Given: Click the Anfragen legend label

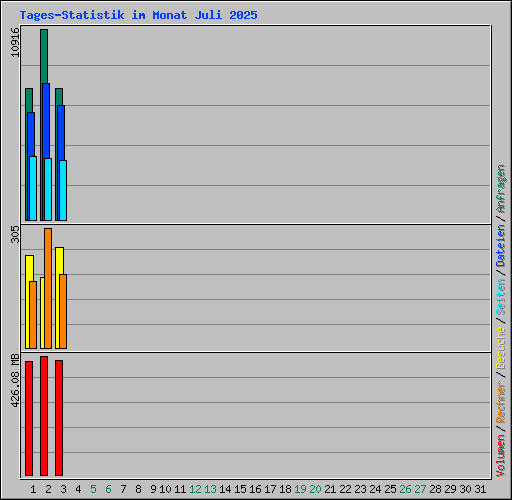Looking at the screenshot, I should (x=501, y=189).
